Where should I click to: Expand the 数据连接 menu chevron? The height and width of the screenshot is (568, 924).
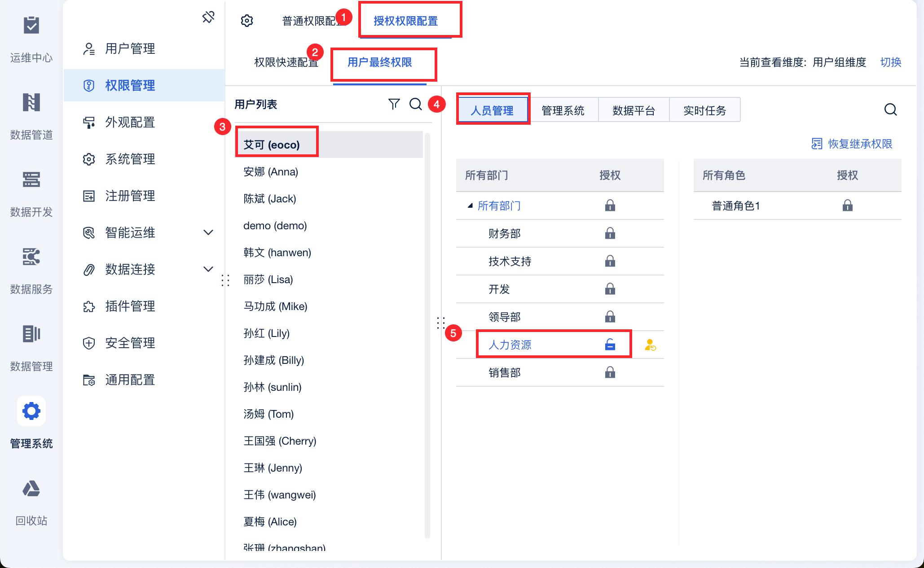pos(208,269)
